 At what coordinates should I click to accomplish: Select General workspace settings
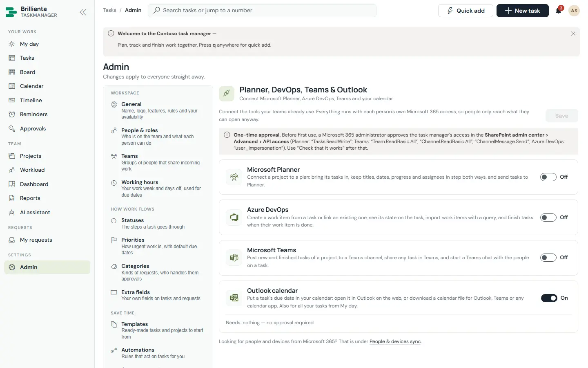(158, 110)
